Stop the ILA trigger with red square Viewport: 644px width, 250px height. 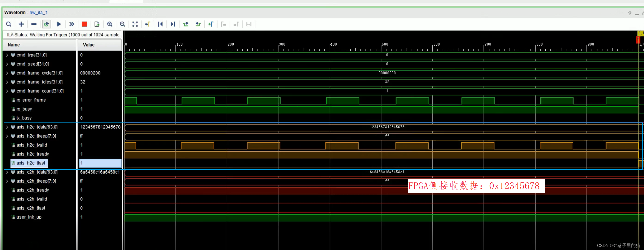(84, 24)
